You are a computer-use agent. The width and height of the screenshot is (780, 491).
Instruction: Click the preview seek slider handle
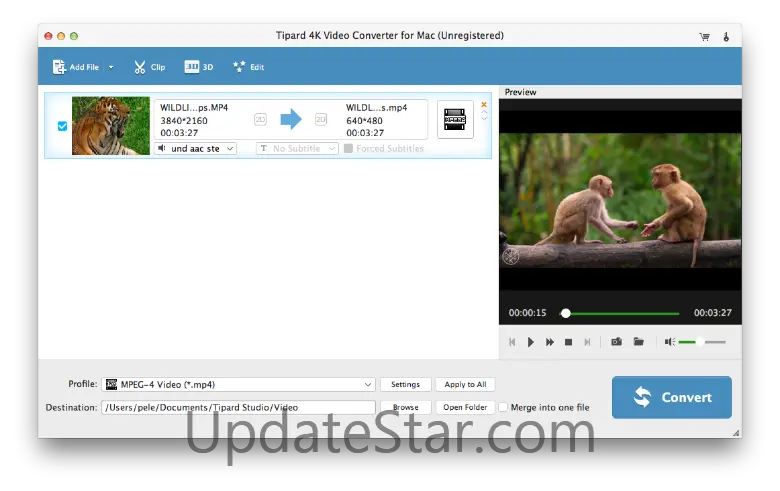pyautogui.click(x=566, y=313)
